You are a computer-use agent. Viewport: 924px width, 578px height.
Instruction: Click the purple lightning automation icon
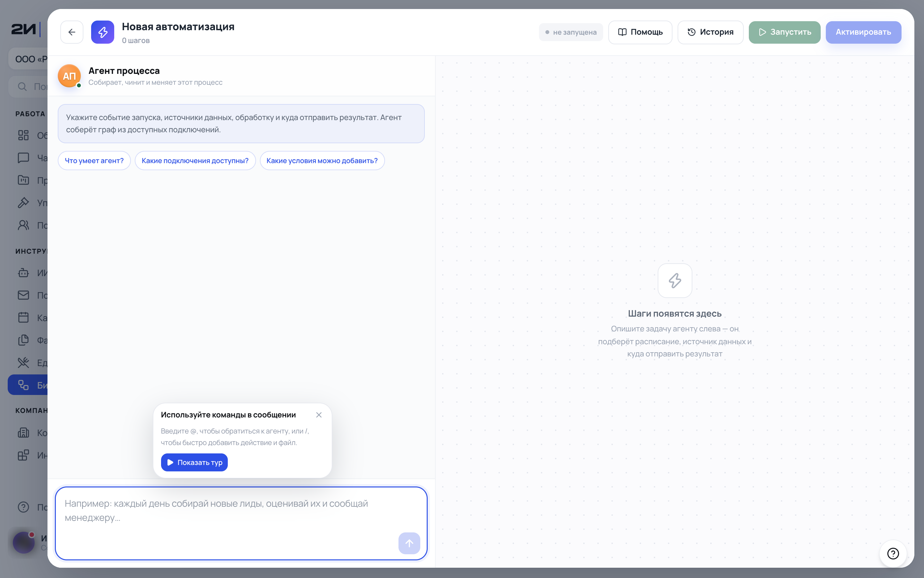coord(102,32)
